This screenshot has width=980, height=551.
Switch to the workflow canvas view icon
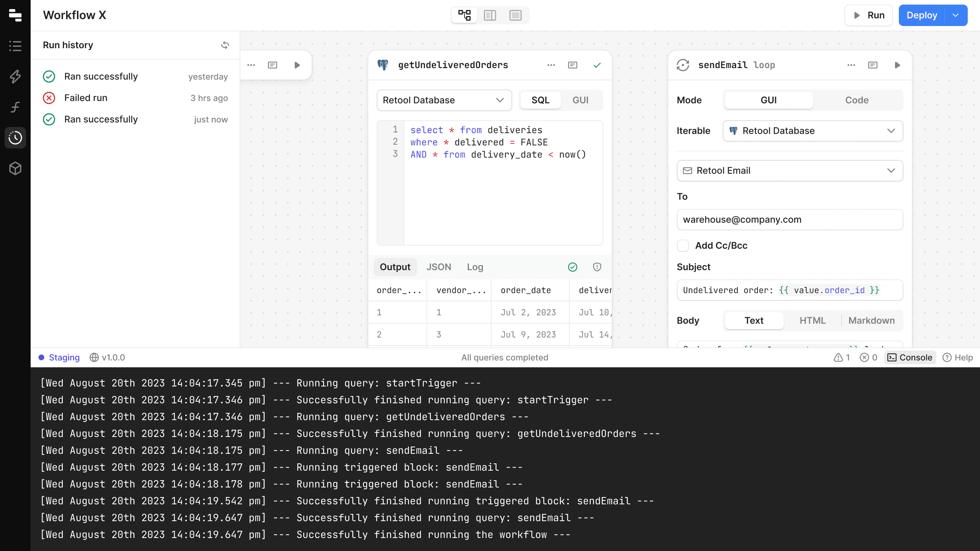[x=464, y=15]
